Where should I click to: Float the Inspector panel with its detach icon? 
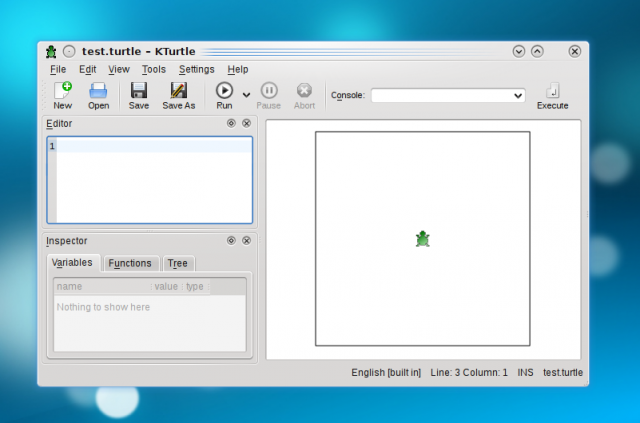231,241
